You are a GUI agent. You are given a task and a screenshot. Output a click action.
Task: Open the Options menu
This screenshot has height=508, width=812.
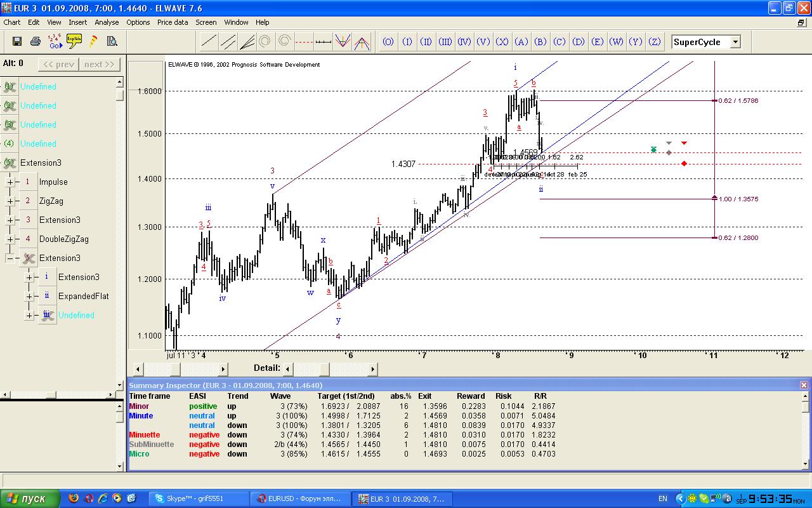coord(138,22)
